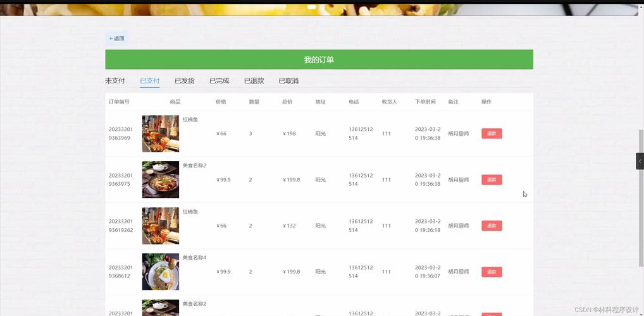Click ¥199.8 total in order 202332019363975

coord(291,179)
